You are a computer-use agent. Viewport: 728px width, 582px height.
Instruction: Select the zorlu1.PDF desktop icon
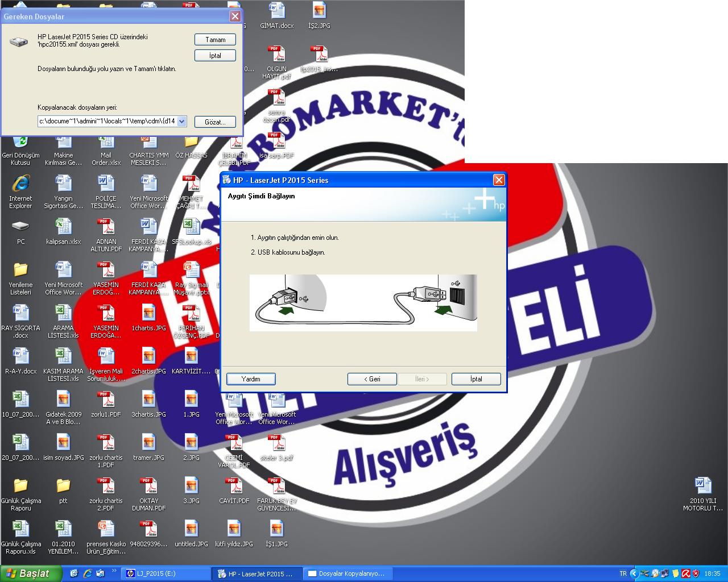[x=106, y=399]
